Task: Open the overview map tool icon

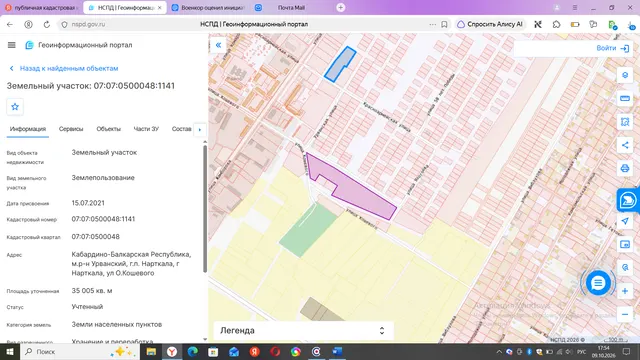Action: (625, 244)
